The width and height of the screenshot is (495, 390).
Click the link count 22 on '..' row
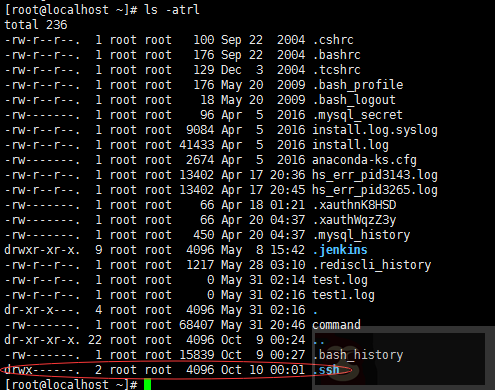click(x=95, y=340)
